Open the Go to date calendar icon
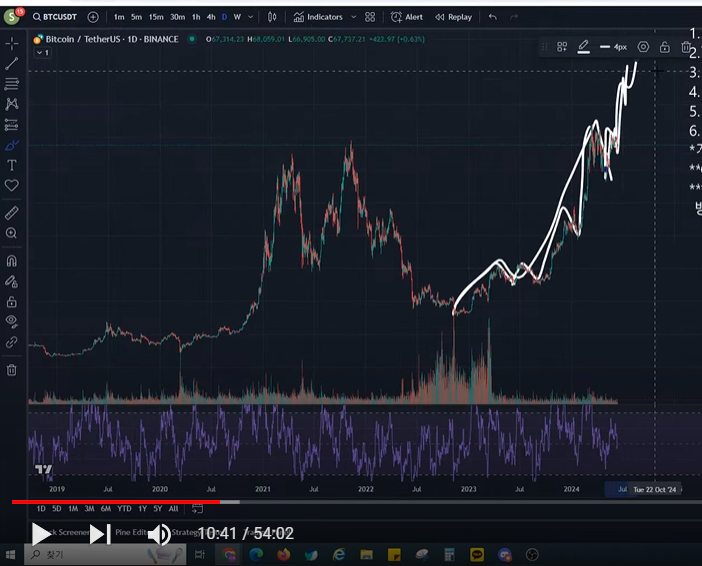The image size is (702, 566). click(197, 508)
